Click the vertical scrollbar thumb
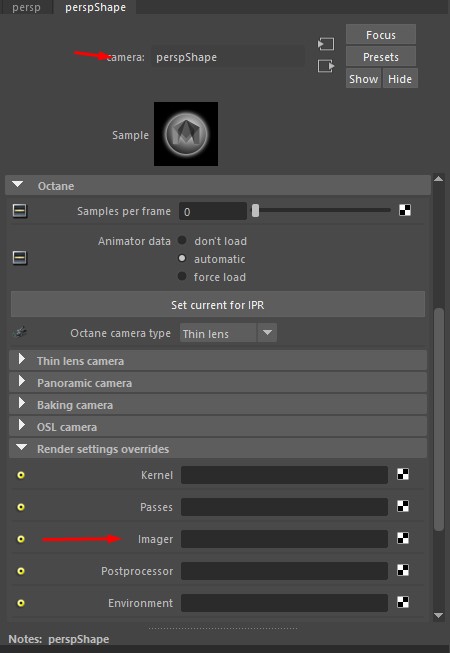Image resolution: width=450 pixels, height=653 pixels. 439,419
